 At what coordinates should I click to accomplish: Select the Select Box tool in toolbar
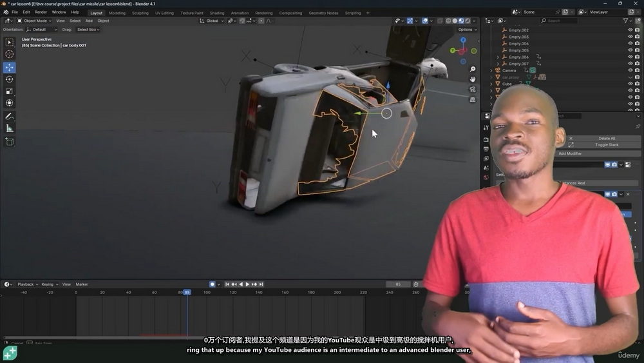coord(10,43)
